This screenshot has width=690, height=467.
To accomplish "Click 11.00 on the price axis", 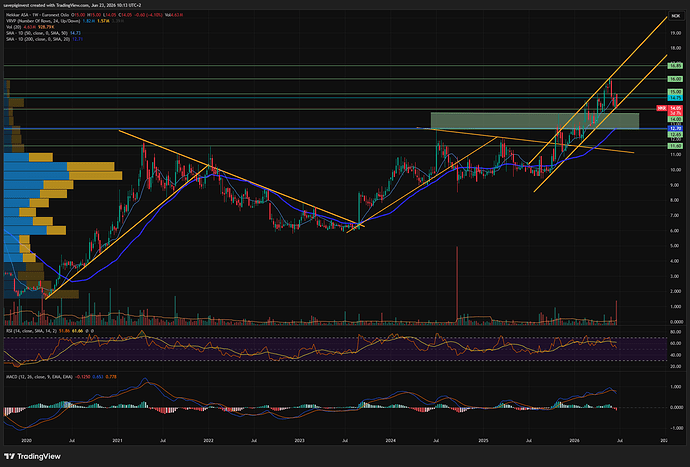I will coord(676,154).
